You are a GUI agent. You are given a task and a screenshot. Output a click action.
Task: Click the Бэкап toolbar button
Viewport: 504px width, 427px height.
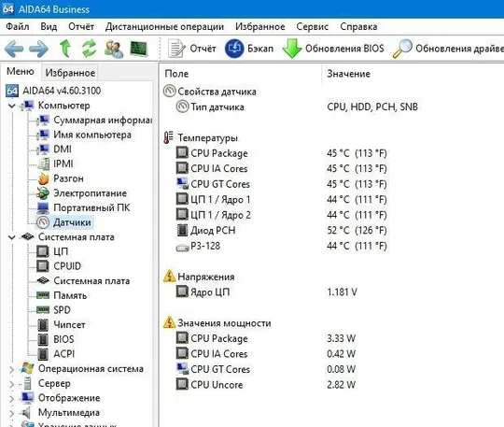point(249,49)
